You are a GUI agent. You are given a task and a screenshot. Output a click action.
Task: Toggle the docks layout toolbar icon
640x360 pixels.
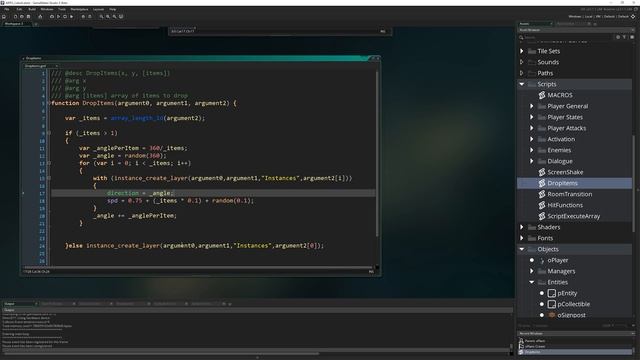[x=121, y=16]
